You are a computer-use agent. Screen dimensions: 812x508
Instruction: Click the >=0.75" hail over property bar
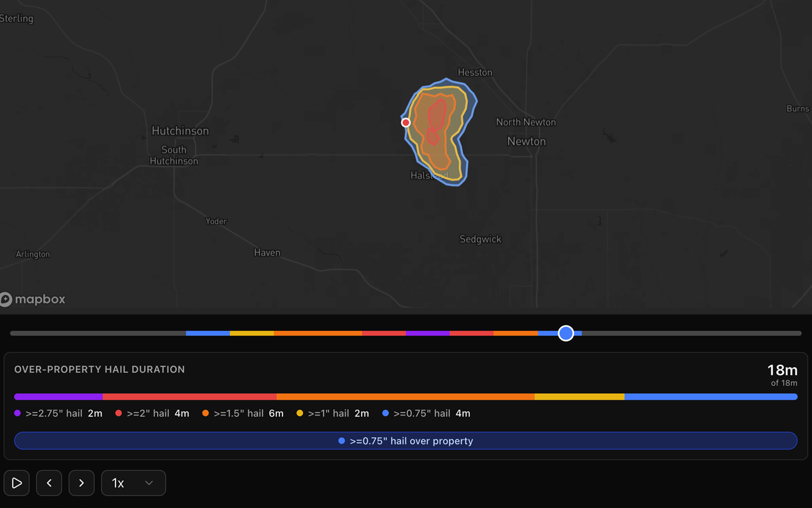click(x=406, y=441)
